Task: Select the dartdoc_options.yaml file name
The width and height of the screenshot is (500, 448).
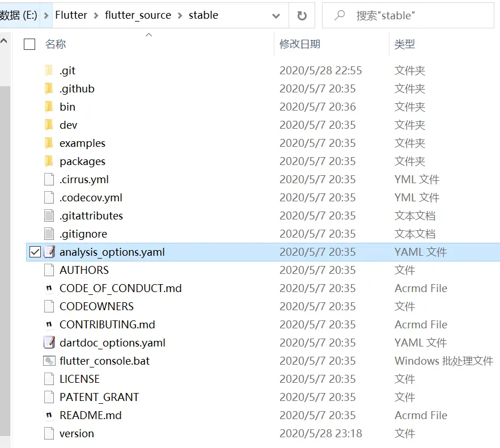Action: tap(113, 343)
